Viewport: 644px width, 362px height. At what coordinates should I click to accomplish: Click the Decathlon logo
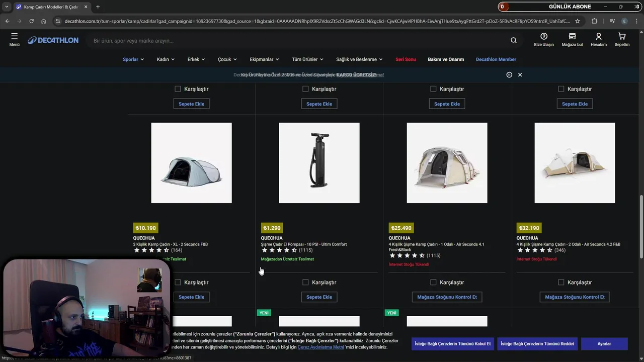click(53, 40)
